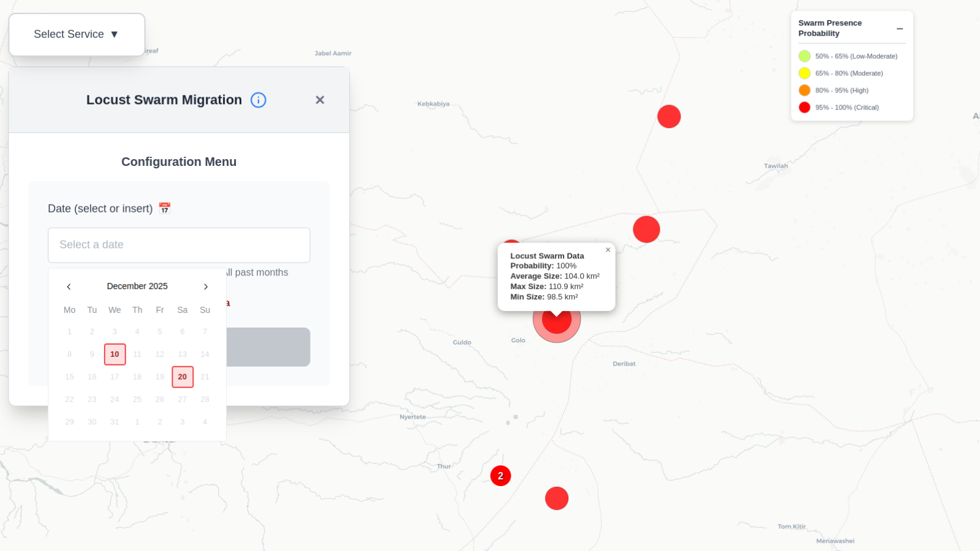Viewport: 980px width, 551px height.
Task: Focus the Select a date input field
Action: pyautogui.click(x=179, y=245)
